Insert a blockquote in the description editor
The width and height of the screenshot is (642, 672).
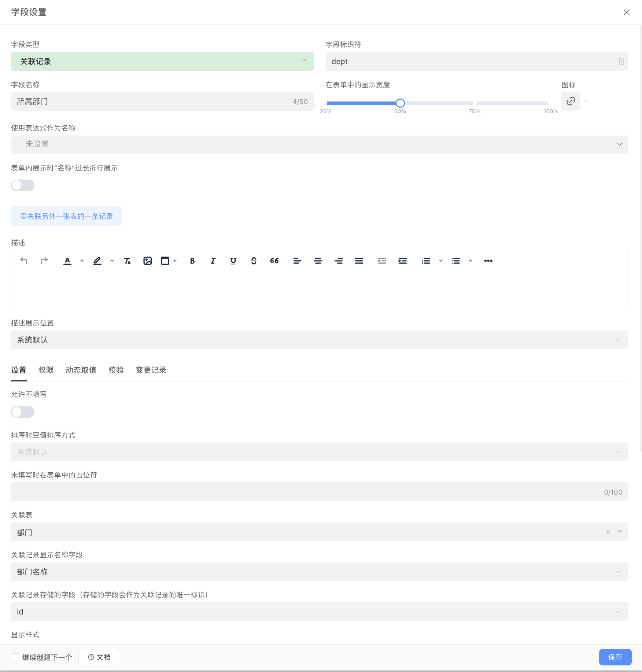(x=274, y=261)
